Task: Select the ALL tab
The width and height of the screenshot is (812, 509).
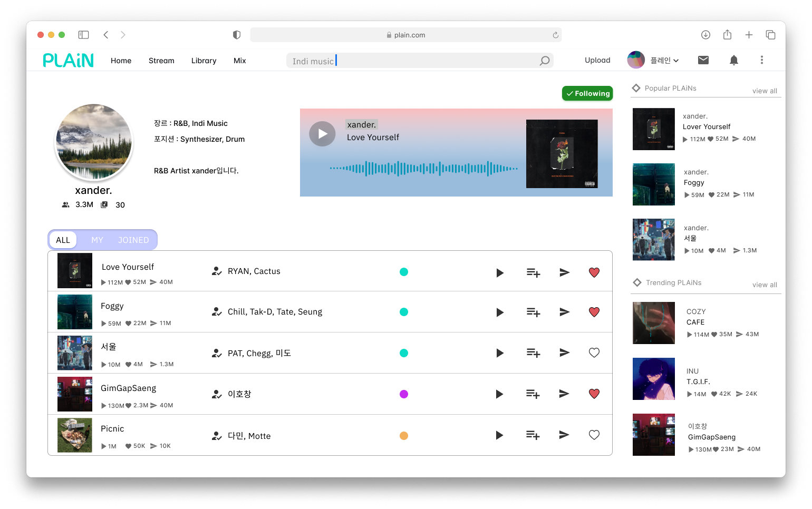Action: [63, 240]
